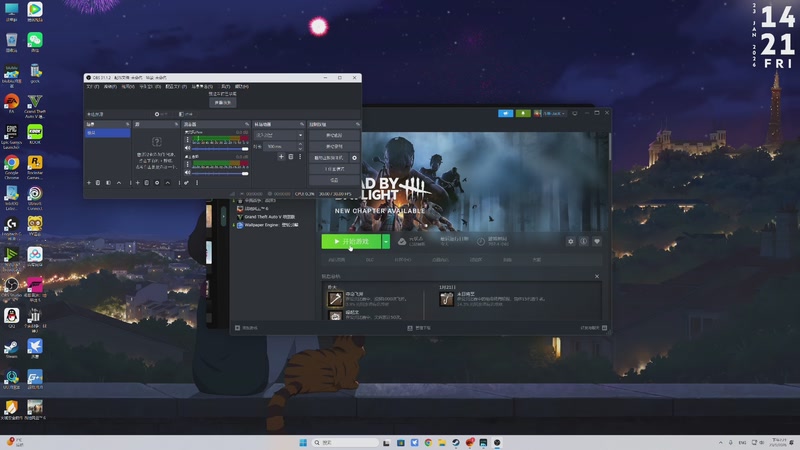This screenshot has width=800, height=450.
Task: Toggle Studio Mode in OBS controls
Action: 334,169
